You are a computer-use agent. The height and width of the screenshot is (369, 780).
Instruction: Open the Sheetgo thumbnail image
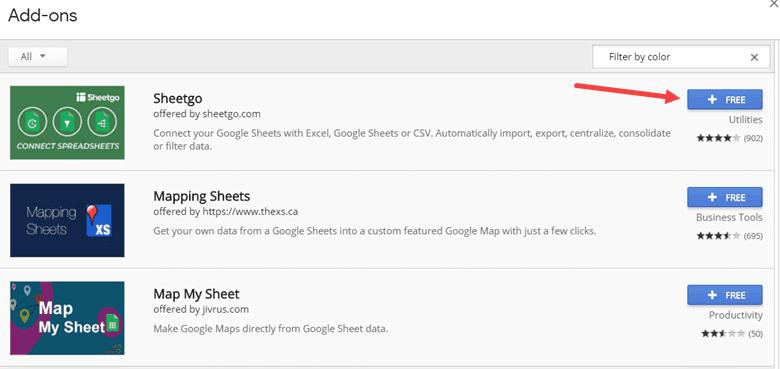pos(67,123)
